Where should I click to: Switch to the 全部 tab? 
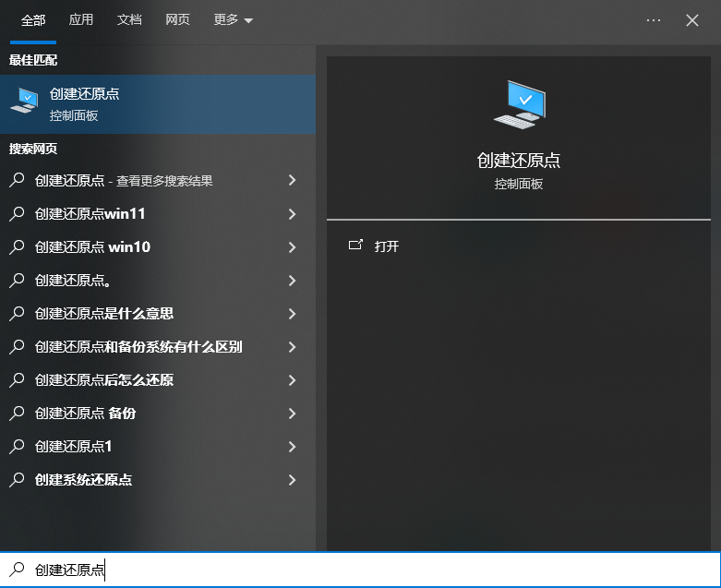click(x=33, y=20)
